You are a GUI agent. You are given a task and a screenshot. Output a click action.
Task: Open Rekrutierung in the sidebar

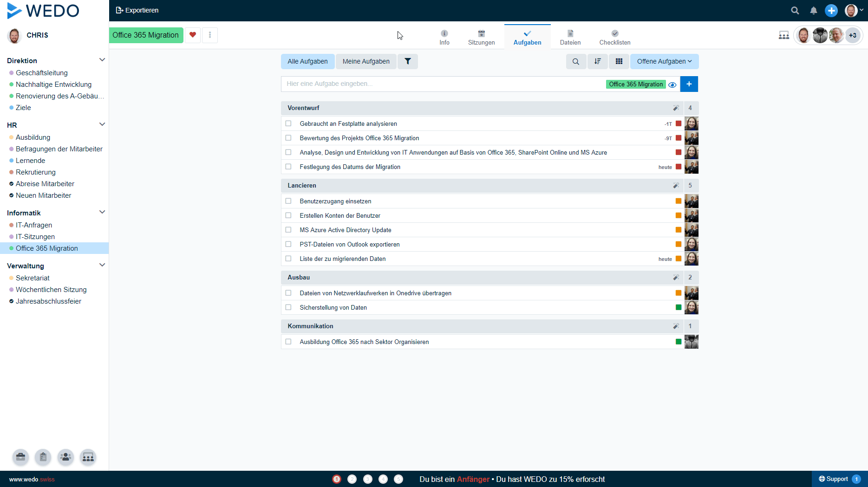coord(36,172)
